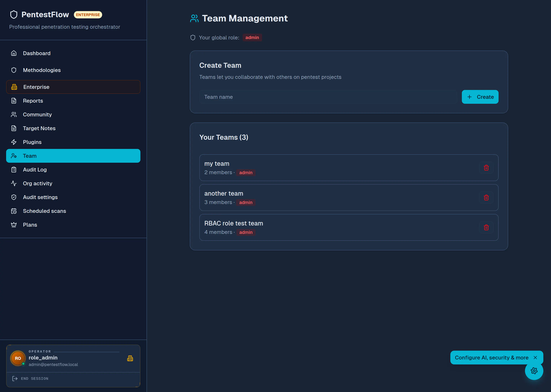Click the 'Configure AI, security & more' label
The height and width of the screenshot is (392, 551).
(491, 358)
